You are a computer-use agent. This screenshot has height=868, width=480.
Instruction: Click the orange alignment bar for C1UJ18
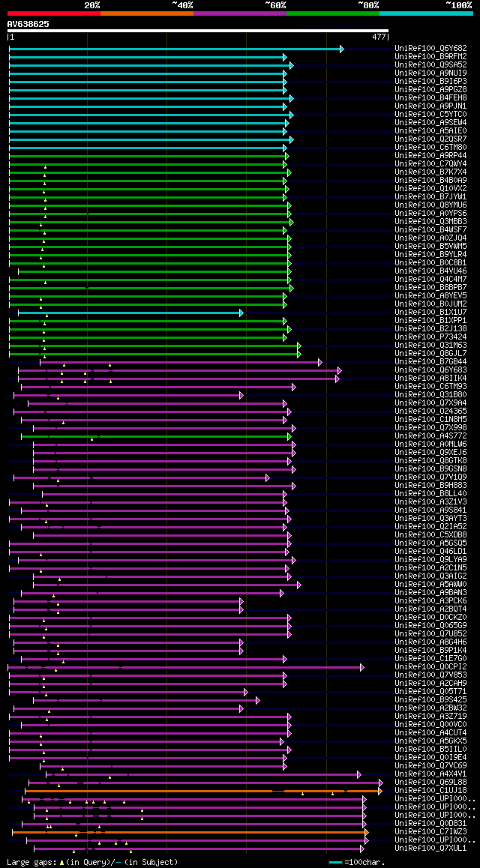pyautogui.click(x=203, y=791)
